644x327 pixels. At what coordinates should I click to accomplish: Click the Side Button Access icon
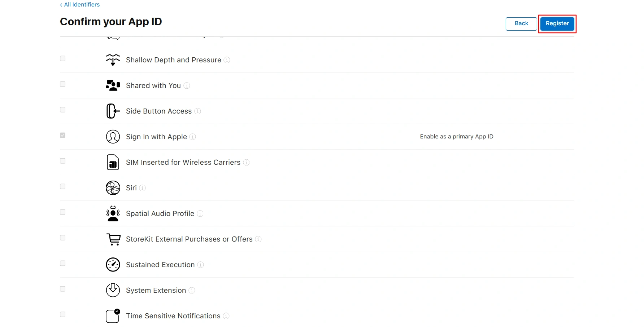pyautogui.click(x=113, y=111)
